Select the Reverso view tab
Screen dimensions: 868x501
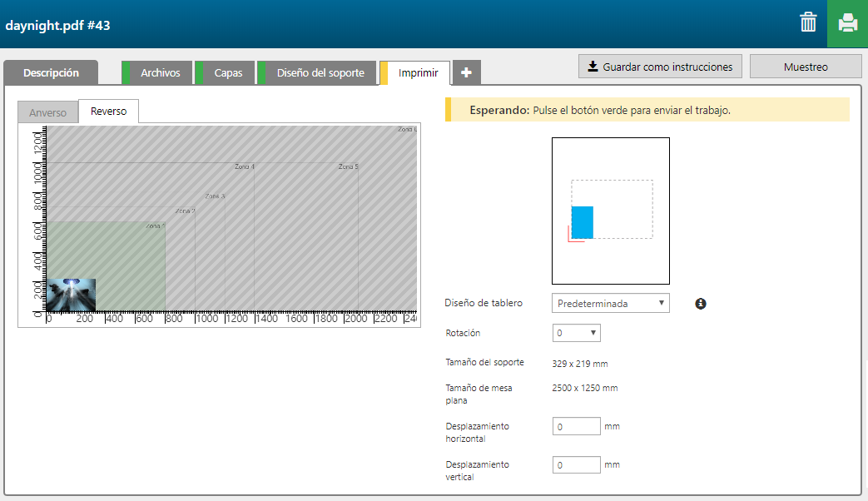tap(108, 112)
